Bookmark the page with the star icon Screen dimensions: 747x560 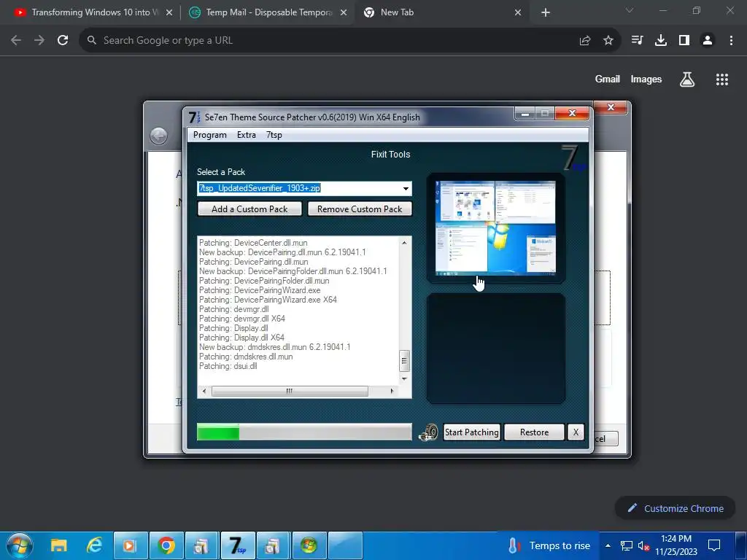pos(608,41)
